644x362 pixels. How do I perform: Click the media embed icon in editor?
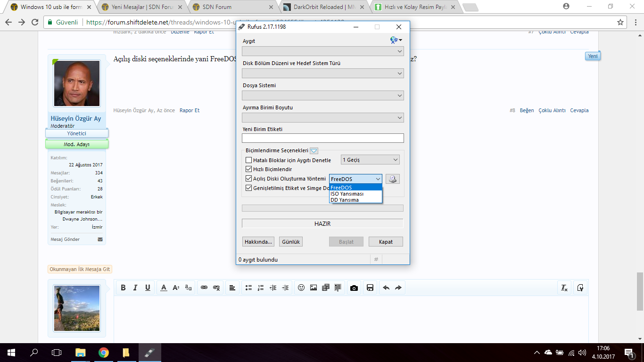[326, 288]
